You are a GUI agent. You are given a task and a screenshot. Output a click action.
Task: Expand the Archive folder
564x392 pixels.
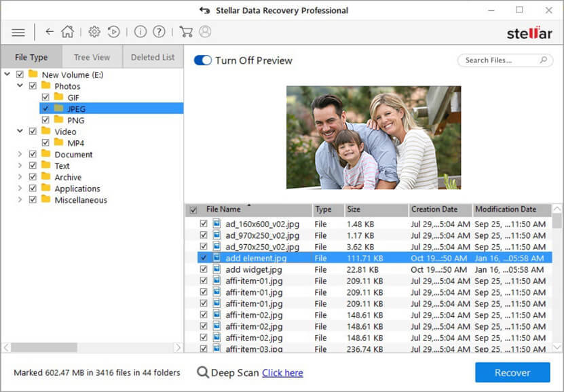tap(20, 178)
